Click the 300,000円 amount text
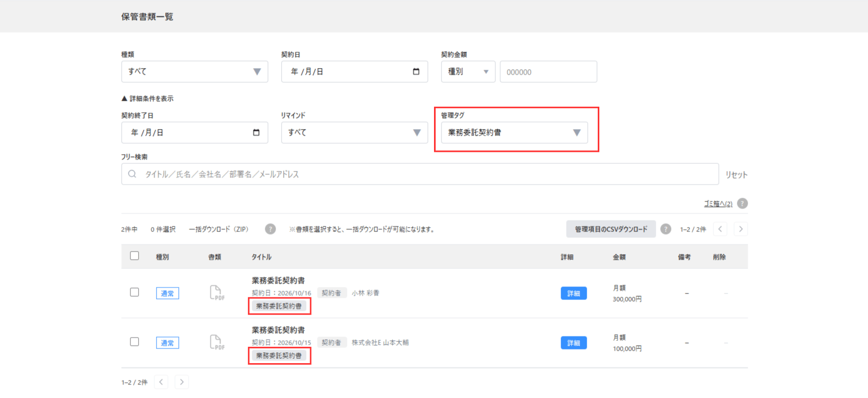 tap(627, 299)
